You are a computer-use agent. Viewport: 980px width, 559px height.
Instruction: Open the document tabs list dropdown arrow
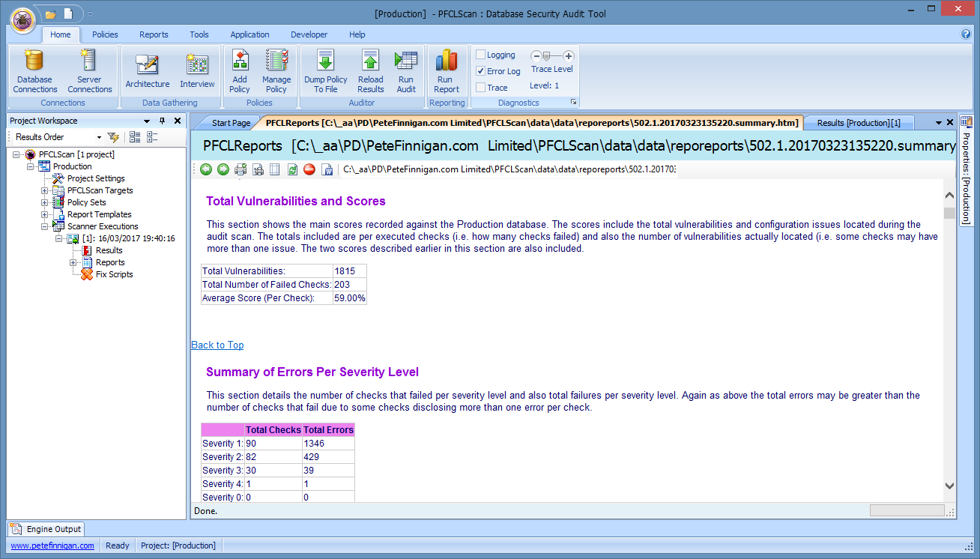point(939,122)
